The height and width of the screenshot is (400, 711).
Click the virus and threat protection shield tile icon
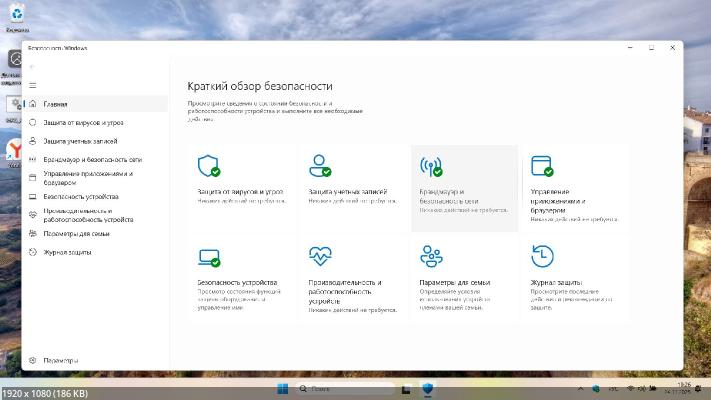pos(209,165)
